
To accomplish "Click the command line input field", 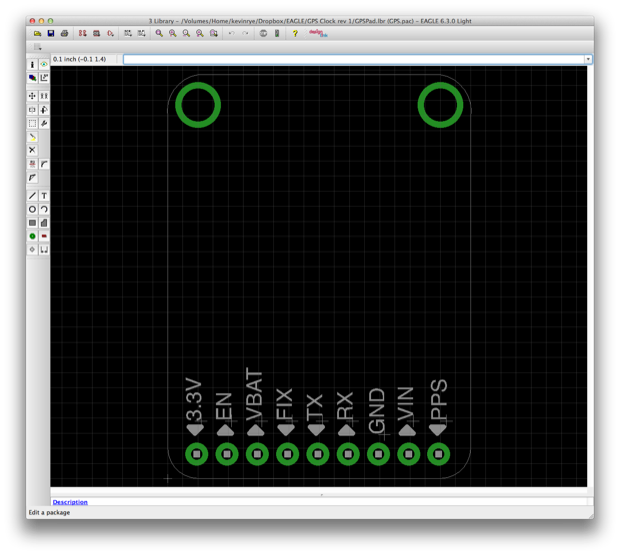I will click(x=354, y=59).
